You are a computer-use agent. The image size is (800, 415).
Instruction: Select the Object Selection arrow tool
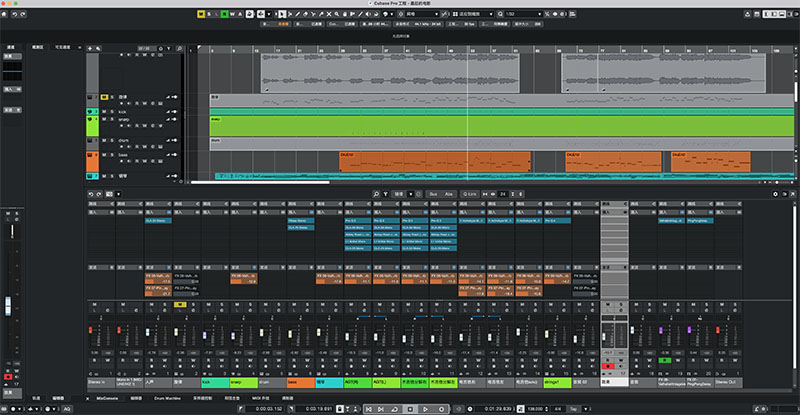pos(282,14)
